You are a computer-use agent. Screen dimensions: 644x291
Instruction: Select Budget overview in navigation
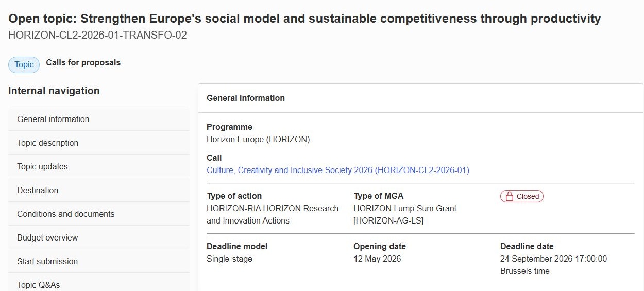click(x=99, y=237)
